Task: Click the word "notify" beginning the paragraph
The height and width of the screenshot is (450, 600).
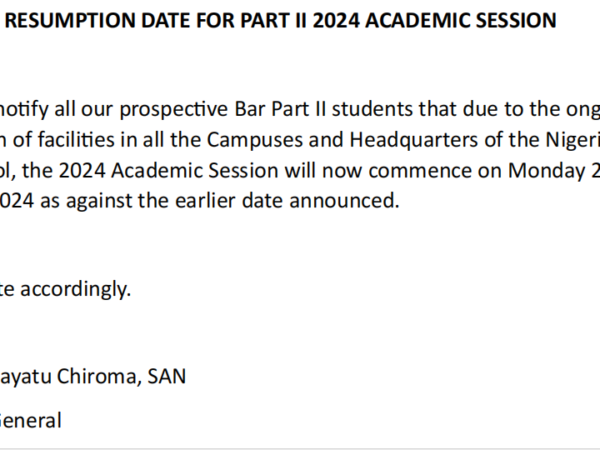Action: point(24,110)
